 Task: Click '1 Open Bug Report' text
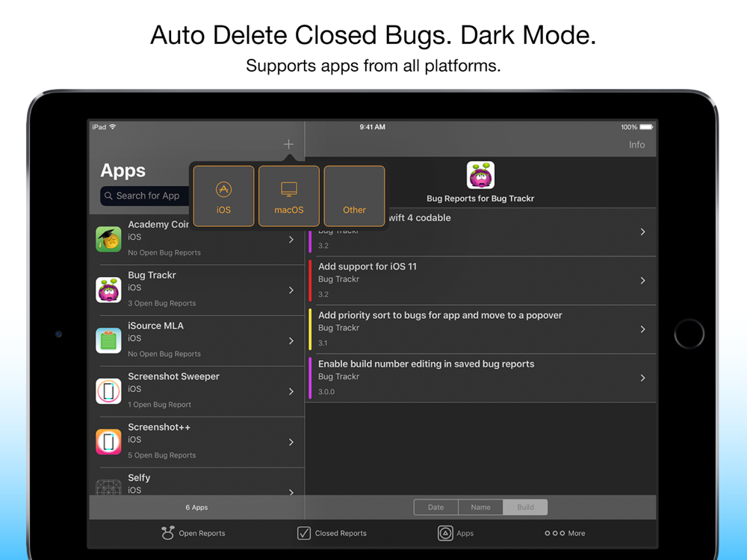click(x=159, y=405)
